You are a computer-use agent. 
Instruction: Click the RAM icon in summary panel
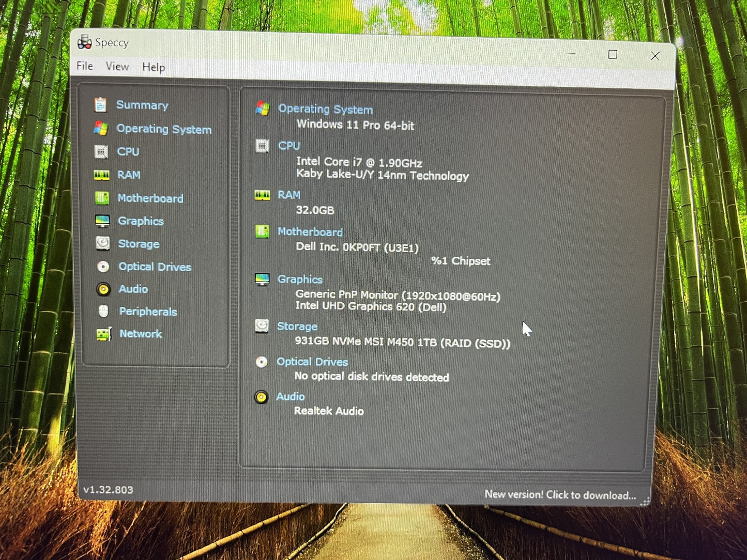[262, 195]
